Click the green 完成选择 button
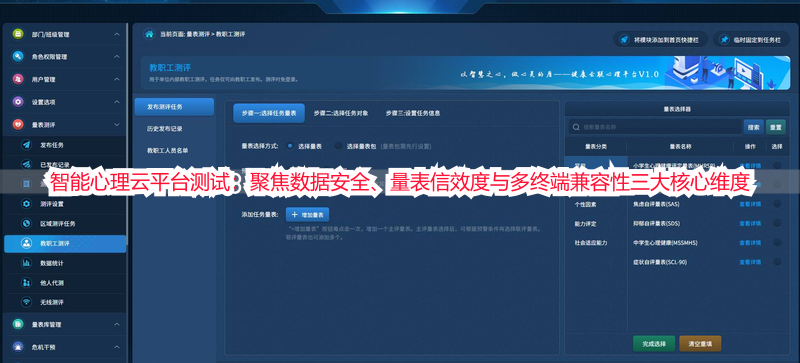This screenshot has width=800, height=363. point(654,344)
